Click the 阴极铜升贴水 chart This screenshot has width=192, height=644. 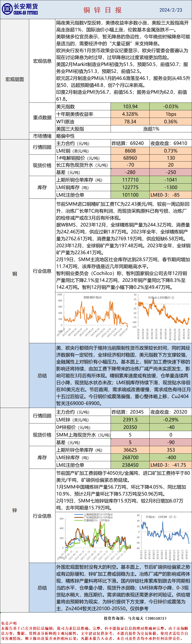[x=92, y=315]
